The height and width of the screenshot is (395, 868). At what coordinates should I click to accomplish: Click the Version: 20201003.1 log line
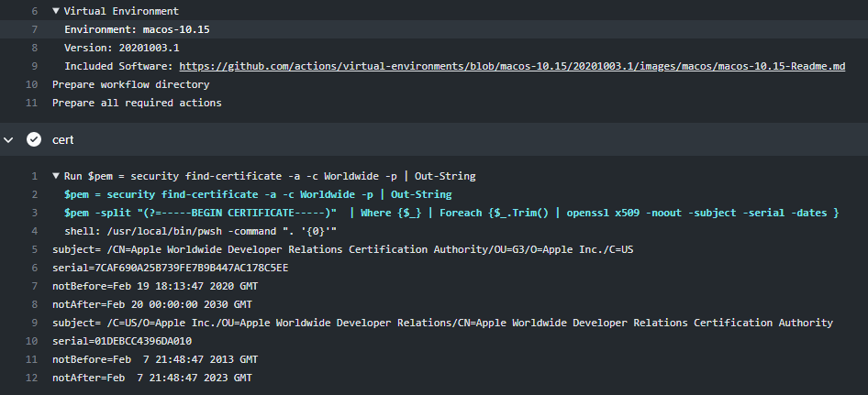(x=122, y=48)
